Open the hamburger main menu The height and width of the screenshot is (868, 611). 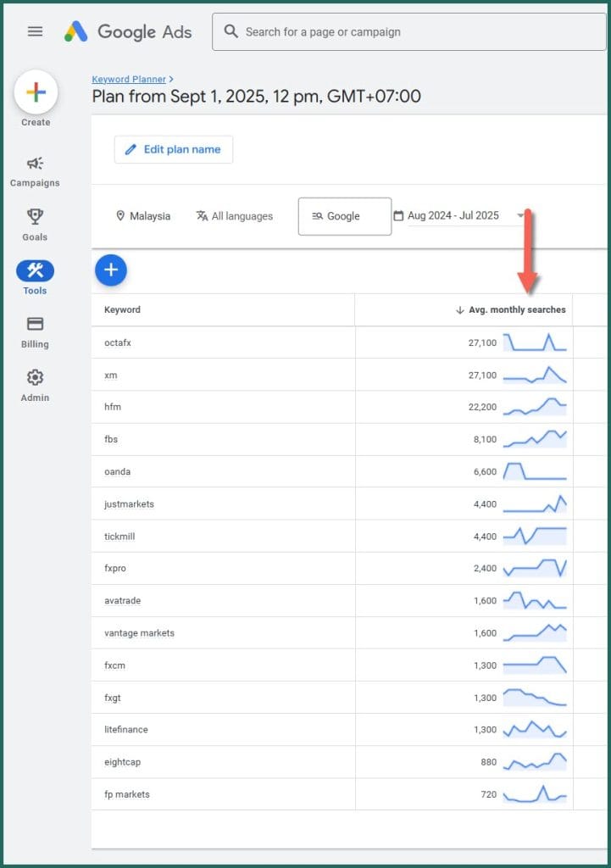tap(35, 31)
